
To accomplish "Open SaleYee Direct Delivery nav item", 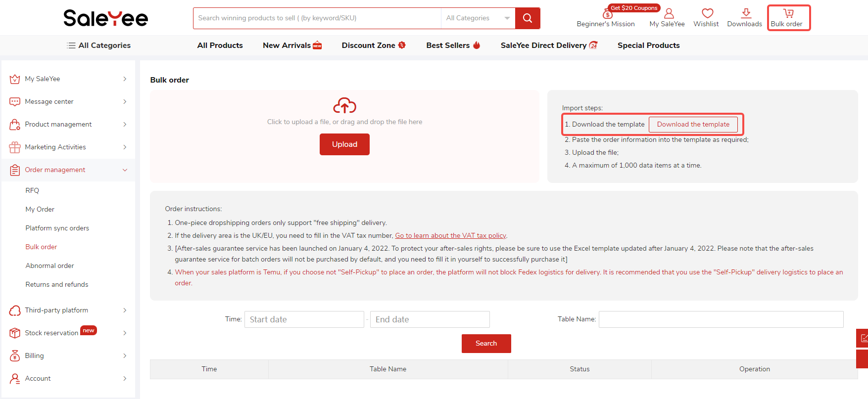I will [543, 45].
